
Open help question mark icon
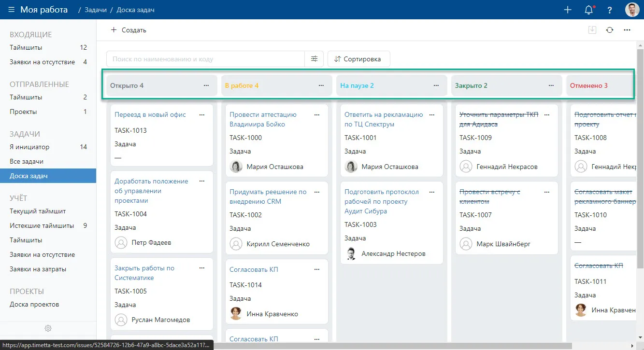[x=610, y=10]
